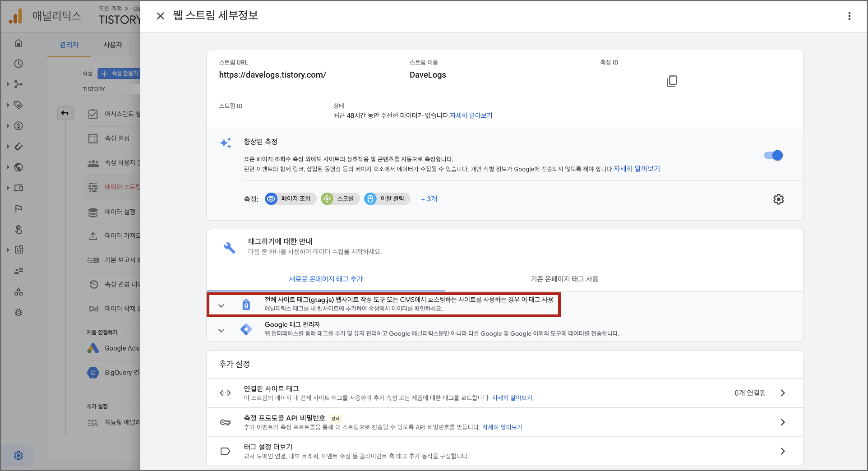Open the three-dot more options menu
Image resolution: width=868 pixels, height=471 pixels.
pyautogui.click(x=849, y=16)
